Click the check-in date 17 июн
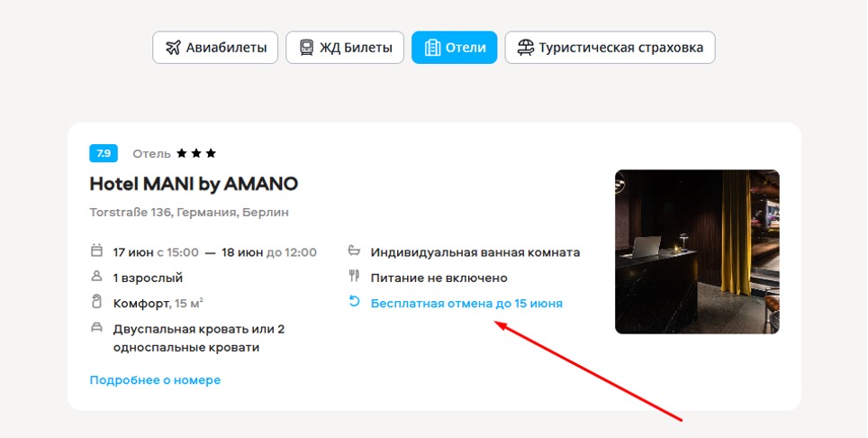The height and width of the screenshot is (438, 868). (x=133, y=252)
